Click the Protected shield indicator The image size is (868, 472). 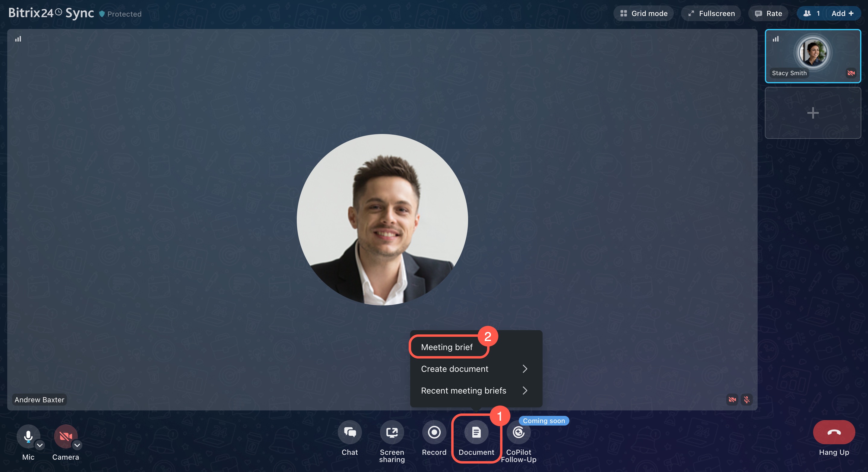tap(120, 14)
